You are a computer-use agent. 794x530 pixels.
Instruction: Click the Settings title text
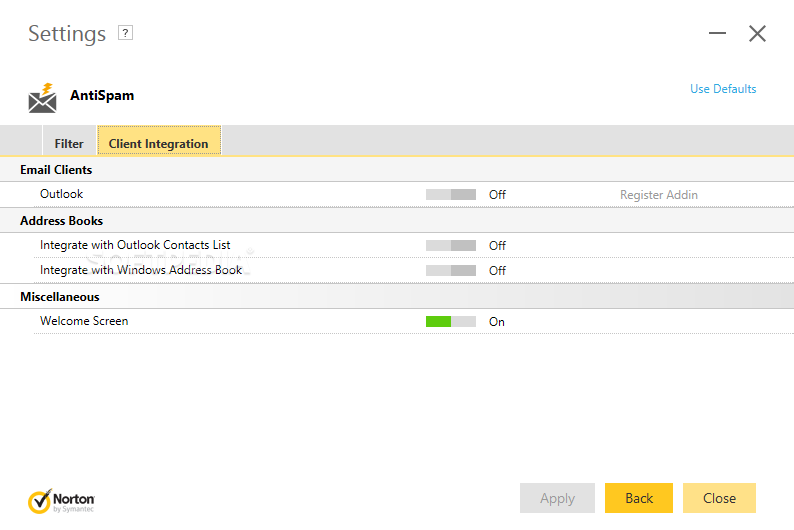pyautogui.click(x=67, y=34)
